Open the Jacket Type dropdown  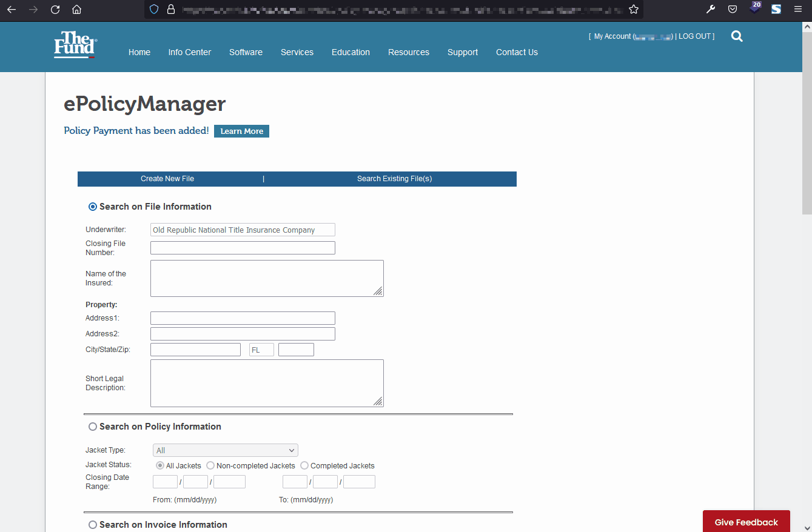point(226,450)
